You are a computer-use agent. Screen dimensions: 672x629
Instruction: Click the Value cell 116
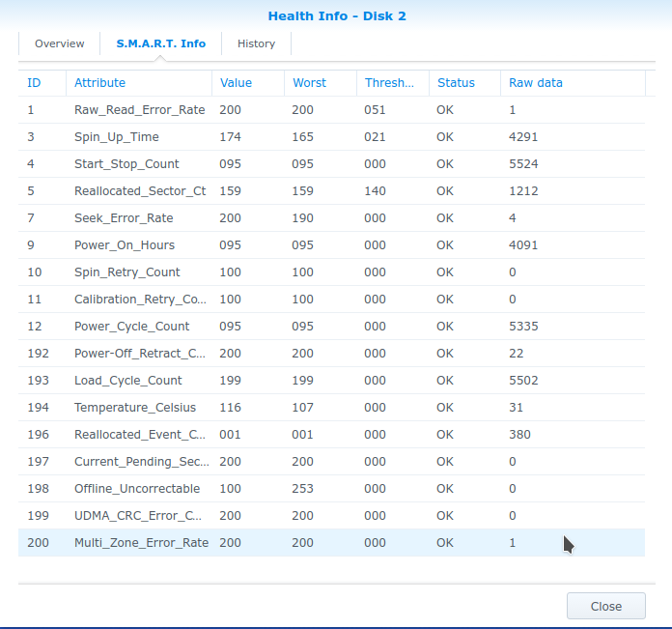(230, 407)
